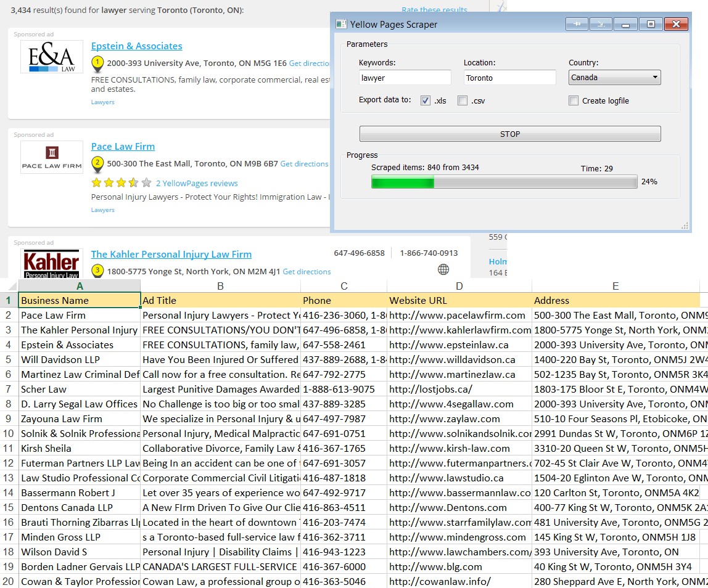
Task: Select spreadsheet column A header
Action: coord(80,286)
